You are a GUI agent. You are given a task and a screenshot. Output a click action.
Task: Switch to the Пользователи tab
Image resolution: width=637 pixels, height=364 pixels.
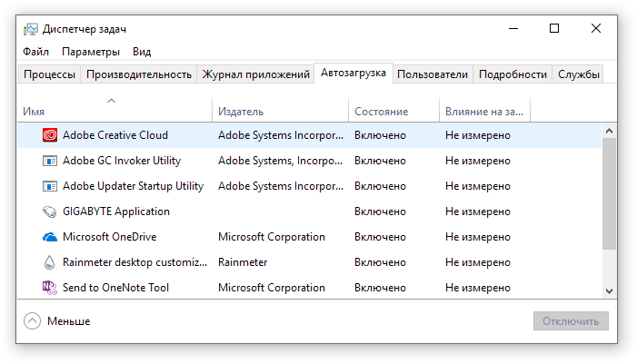point(433,74)
